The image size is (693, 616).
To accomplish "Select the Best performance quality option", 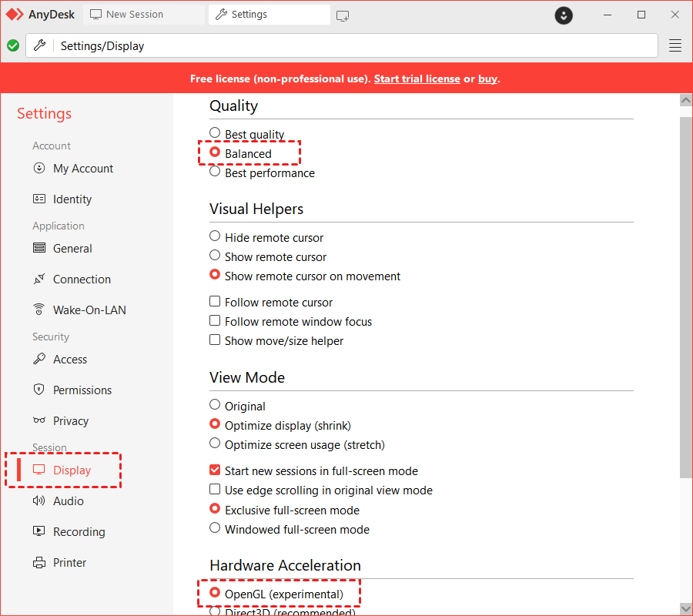I will [x=215, y=172].
